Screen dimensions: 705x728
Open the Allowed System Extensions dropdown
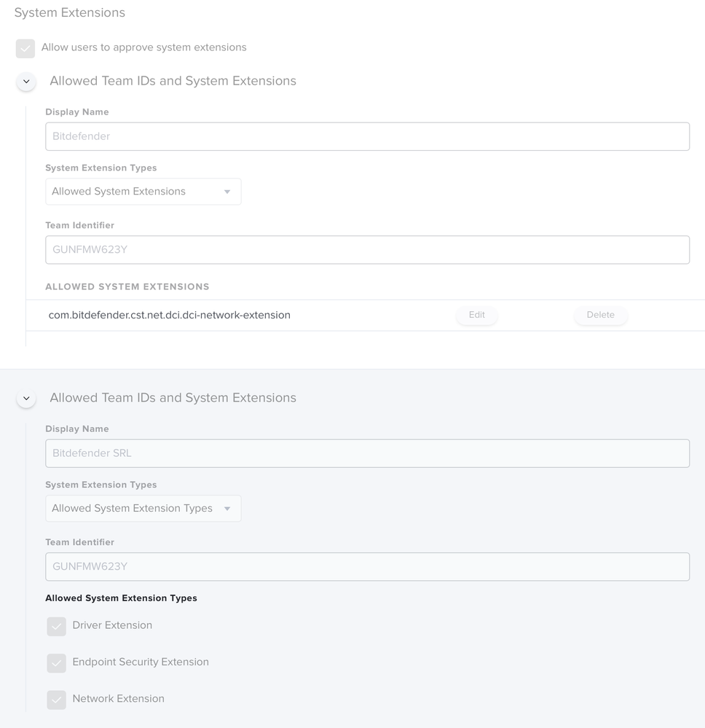(143, 191)
